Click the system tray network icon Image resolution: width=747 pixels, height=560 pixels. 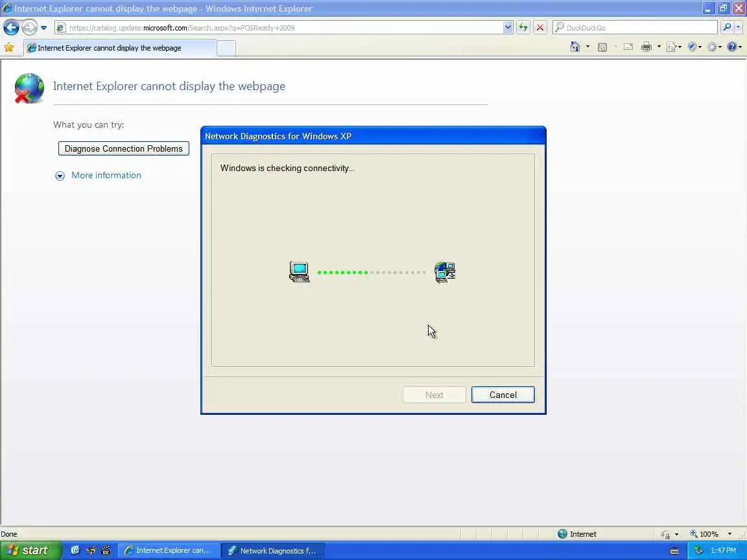[x=698, y=550]
